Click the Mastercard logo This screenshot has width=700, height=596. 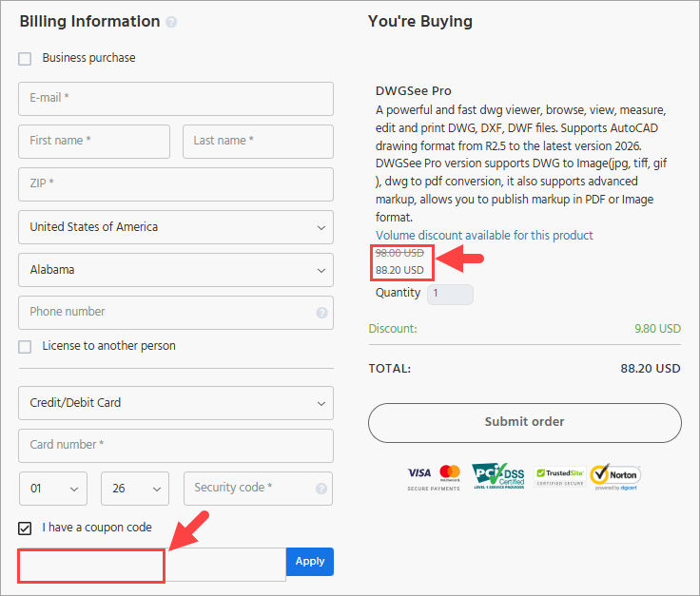tap(450, 472)
